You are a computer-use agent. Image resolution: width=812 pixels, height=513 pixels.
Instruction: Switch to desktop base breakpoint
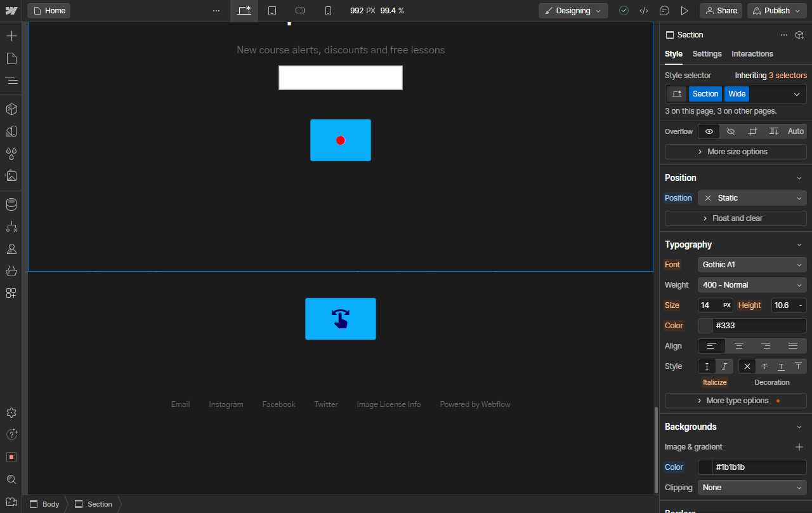[x=244, y=11]
